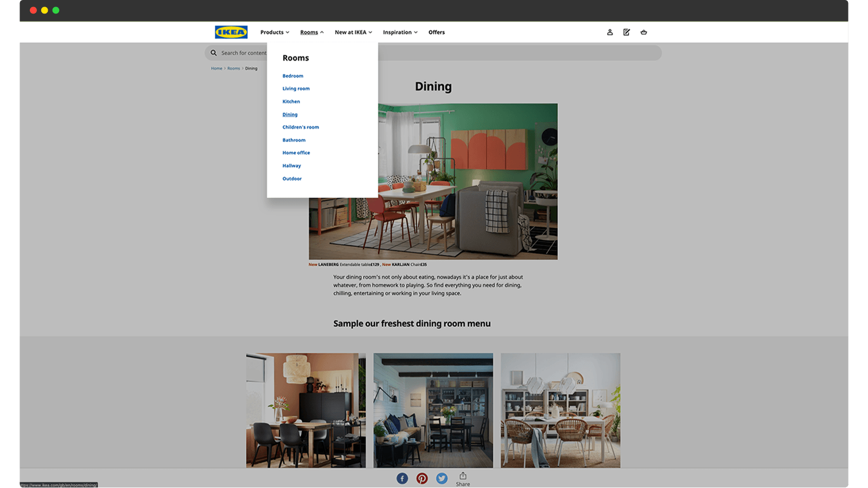Screen dimensions: 868x488
Task: Select Children's room from the Rooms menu
Action: coord(301,127)
